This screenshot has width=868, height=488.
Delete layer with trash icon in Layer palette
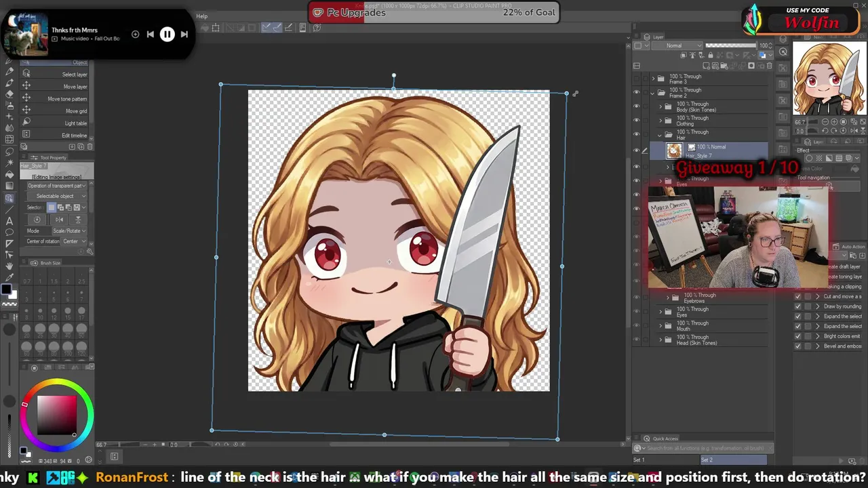tap(768, 66)
